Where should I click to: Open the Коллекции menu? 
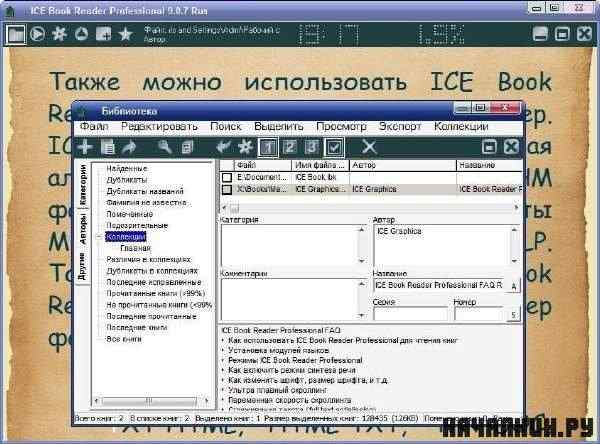coord(461,126)
